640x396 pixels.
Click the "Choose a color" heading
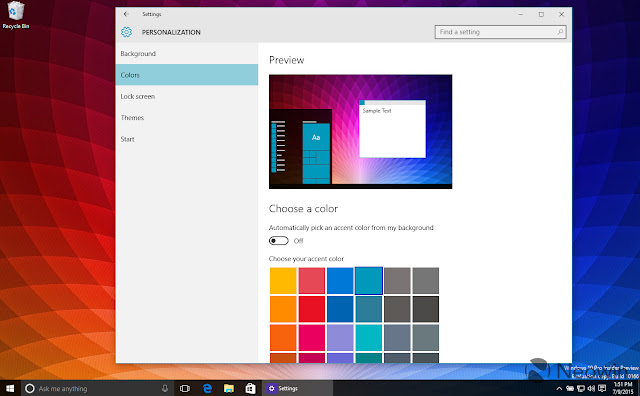click(x=303, y=209)
